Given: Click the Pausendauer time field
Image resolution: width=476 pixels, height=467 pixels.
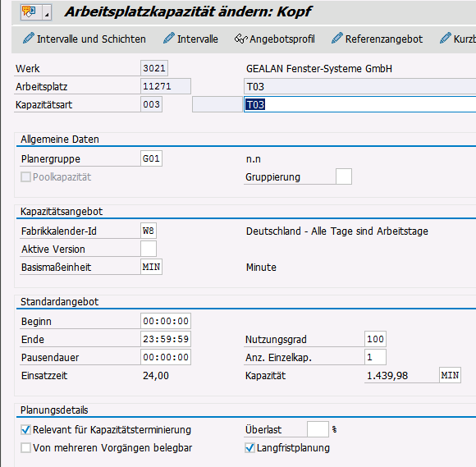Looking at the screenshot, I should [166, 357].
